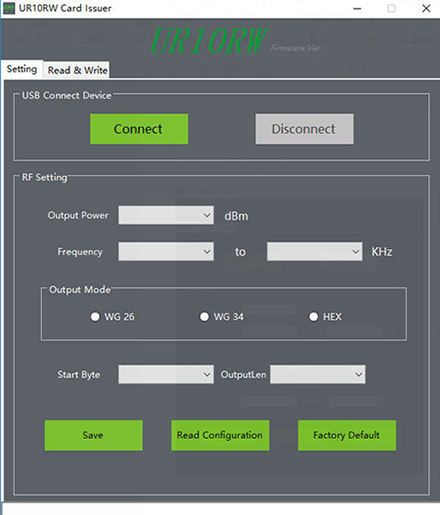Click the Disconnect button
The width and height of the screenshot is (440, 515).
(x=304, y=129)
